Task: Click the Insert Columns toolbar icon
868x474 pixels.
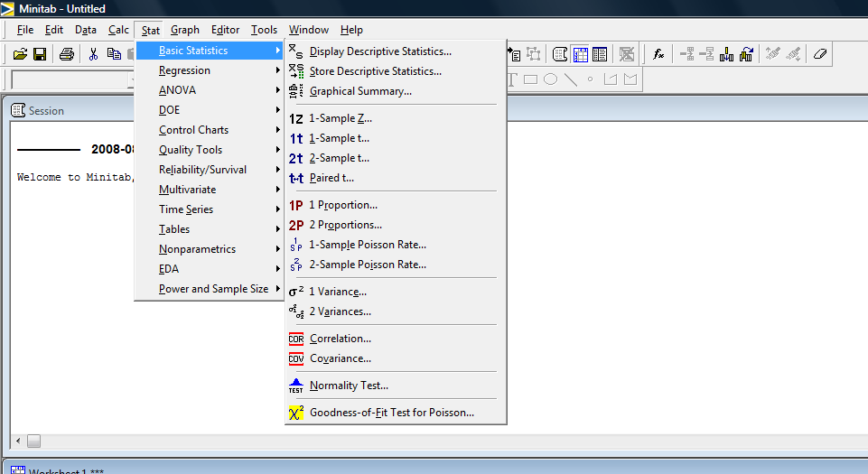Action: [x=726, y=54]
